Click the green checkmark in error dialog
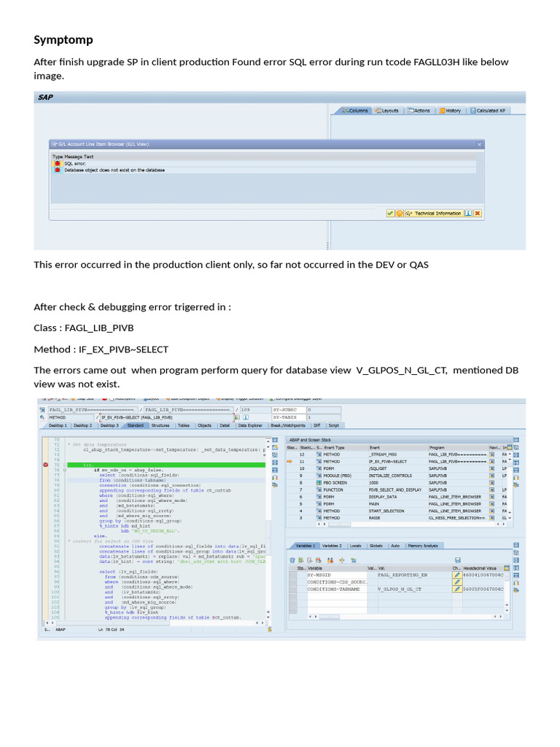560x747 pixels. (x=390, y=214)
